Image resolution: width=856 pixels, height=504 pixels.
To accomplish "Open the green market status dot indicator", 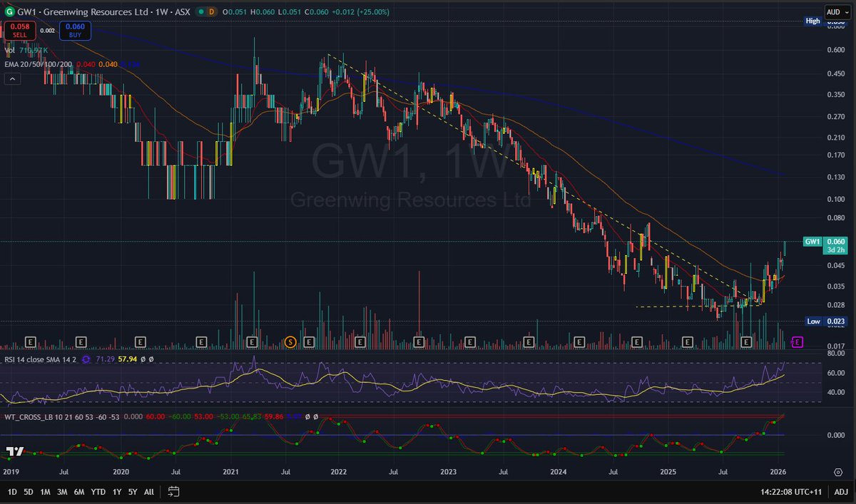I will tap(201, 12).
